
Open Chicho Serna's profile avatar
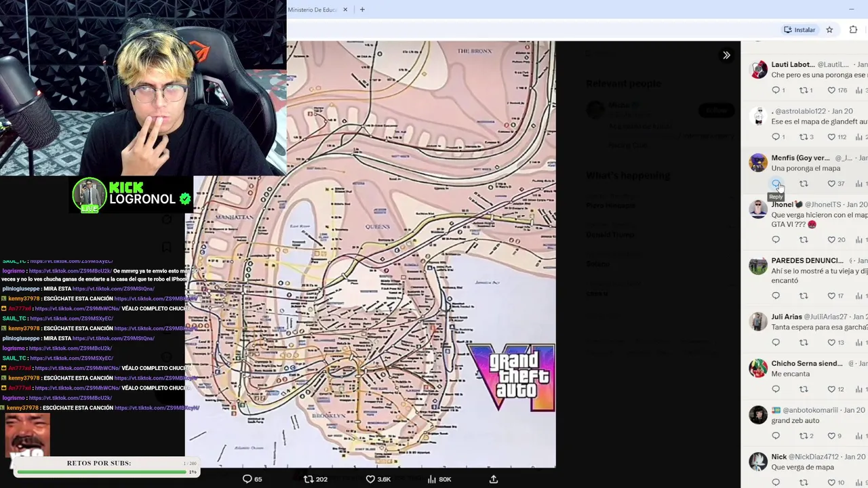(x=758, y=368)
